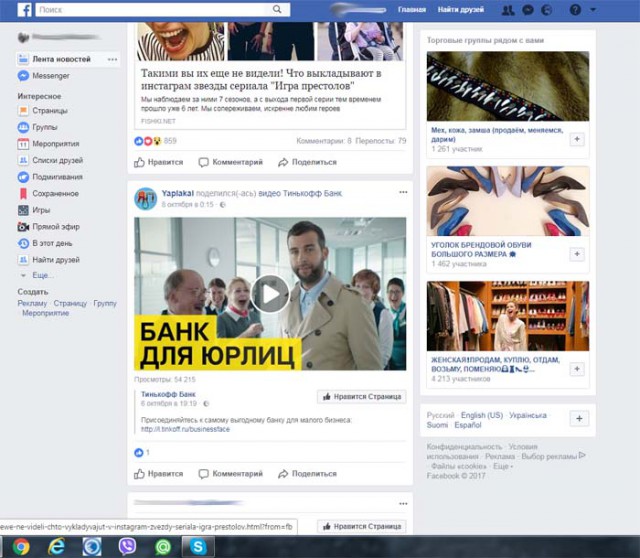Open the Игра престолов article headline
The width and height of the screenshot is (640, 558).
(x=261, y=80)
